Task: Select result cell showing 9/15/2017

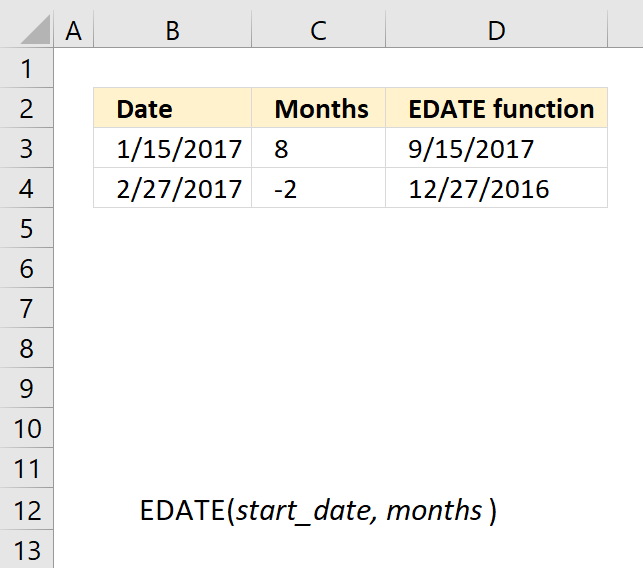Action: point(497,148)
